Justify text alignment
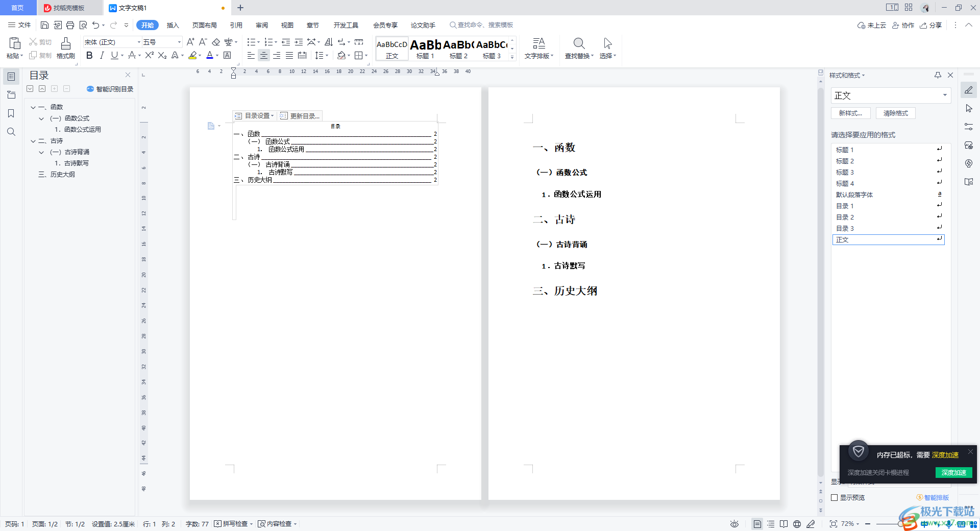The height and width of the screenshot is (531, 980). point(289,55)
